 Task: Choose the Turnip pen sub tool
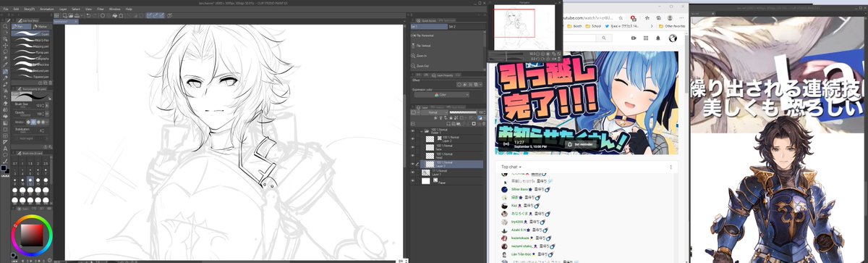31,52
